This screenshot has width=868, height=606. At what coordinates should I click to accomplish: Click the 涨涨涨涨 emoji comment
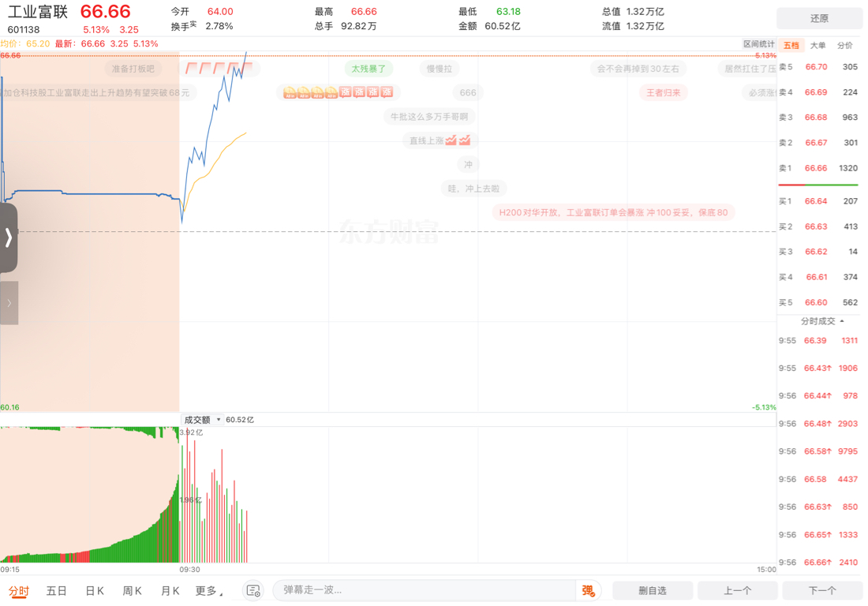[x=339, y=92]
